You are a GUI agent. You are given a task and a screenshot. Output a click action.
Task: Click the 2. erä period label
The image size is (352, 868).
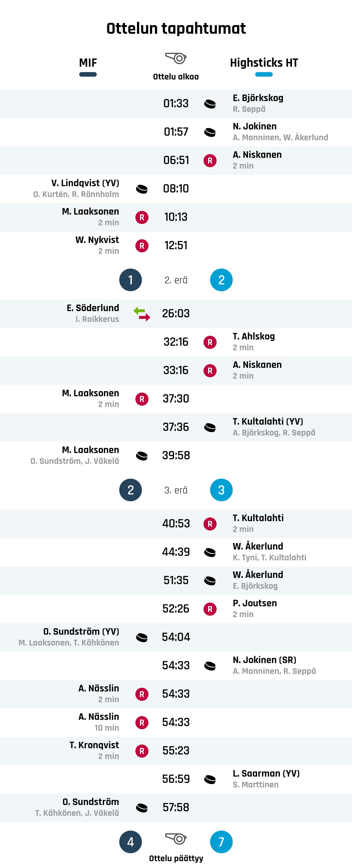(x=176, y=280)
